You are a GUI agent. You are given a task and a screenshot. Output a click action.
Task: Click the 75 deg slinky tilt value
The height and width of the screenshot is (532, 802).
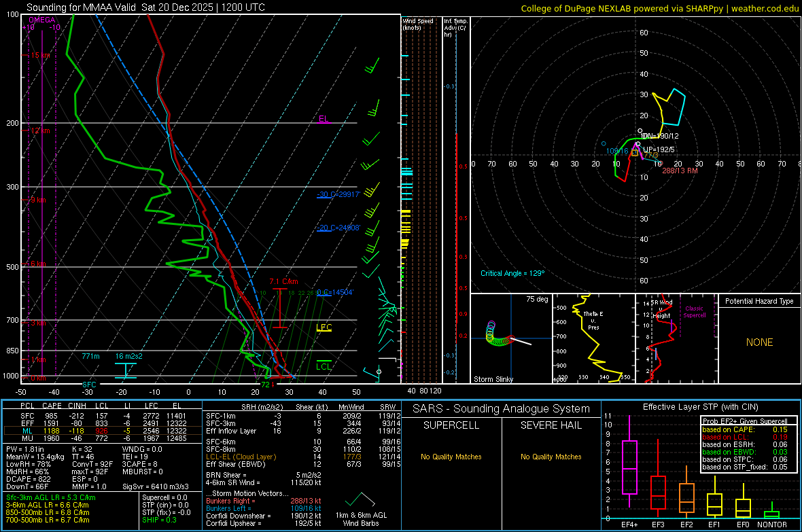point(537,299)
